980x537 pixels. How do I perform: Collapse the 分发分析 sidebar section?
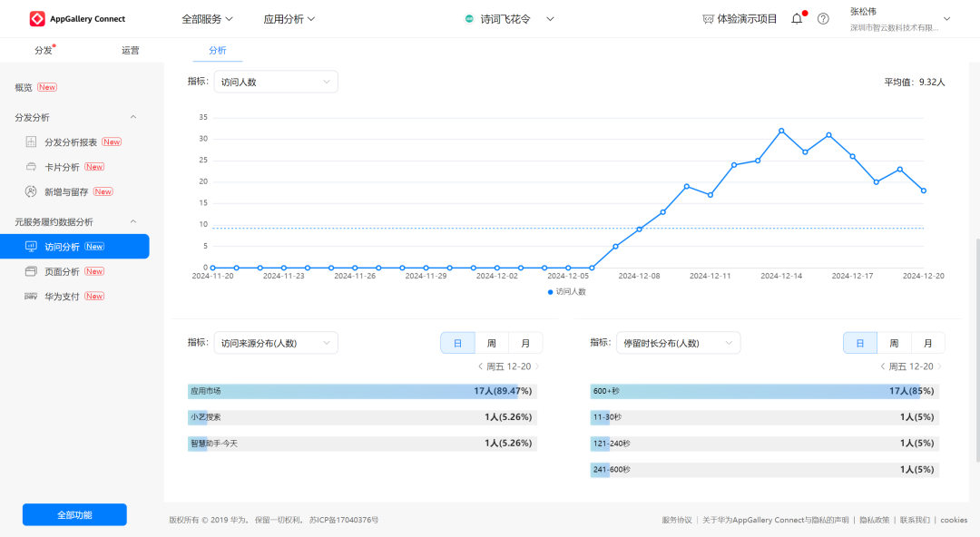point(133,117)
